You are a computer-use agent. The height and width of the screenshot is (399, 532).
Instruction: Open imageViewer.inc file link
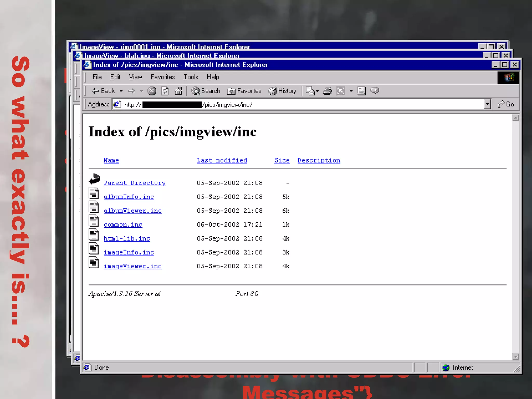coord(132,266)
